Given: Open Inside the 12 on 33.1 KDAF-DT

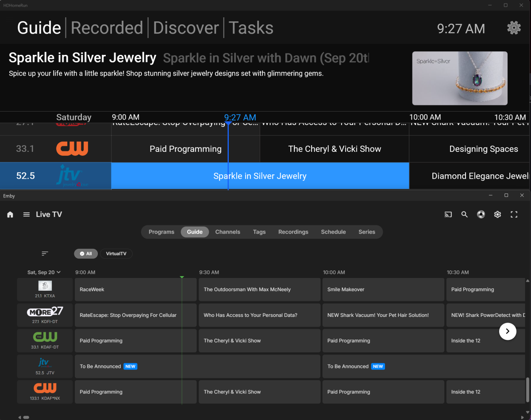Looking at the screenshot, I should coord(486,341).
